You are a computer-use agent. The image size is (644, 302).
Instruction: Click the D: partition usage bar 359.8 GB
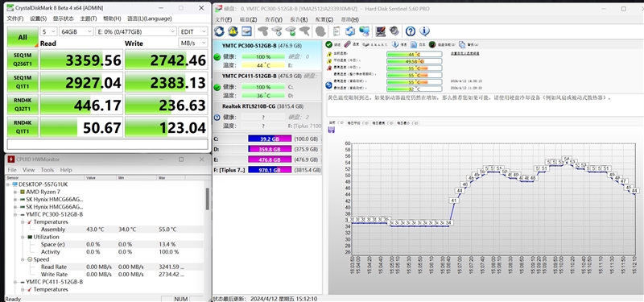270,149
